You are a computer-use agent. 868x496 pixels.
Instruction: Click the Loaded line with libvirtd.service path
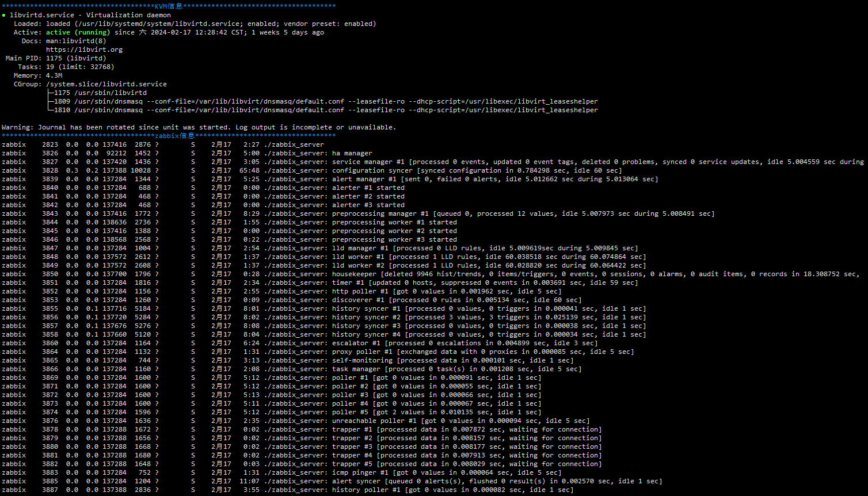point(195,24)
